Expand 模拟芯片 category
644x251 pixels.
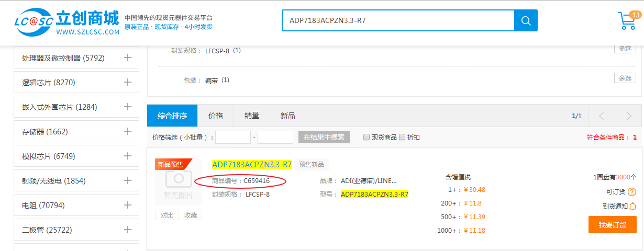[127, 156]
